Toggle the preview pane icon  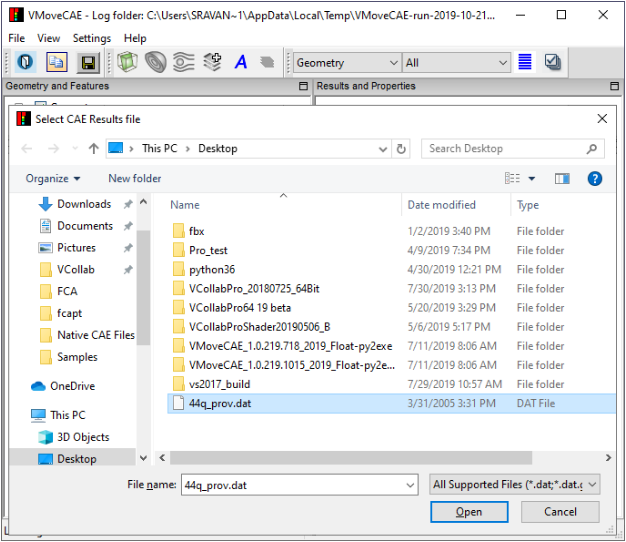(x=562, y=178)
